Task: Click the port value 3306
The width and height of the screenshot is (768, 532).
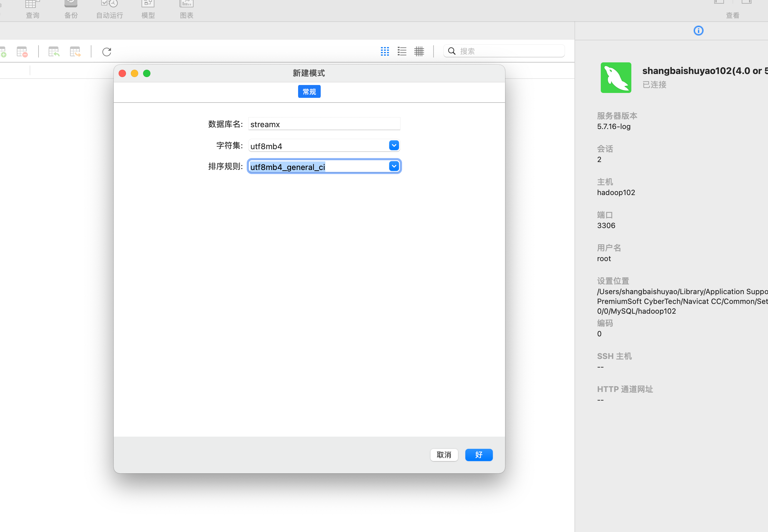Action: click(x=606, y=225)
